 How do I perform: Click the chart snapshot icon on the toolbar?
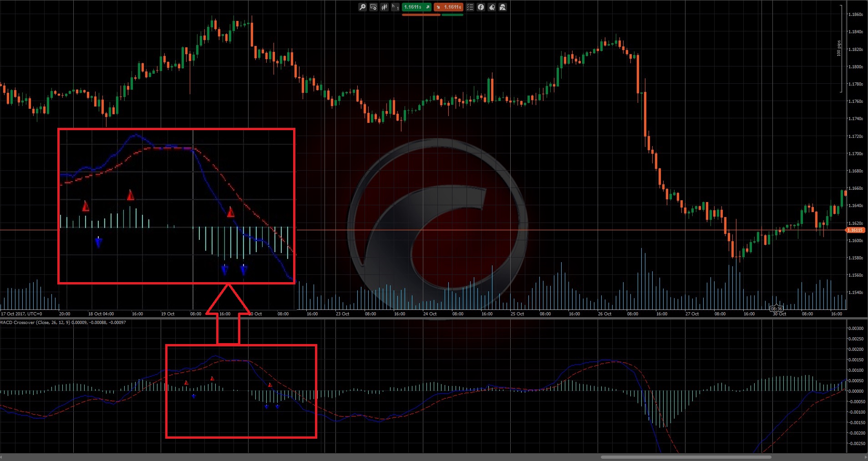click(x=503, y=7)
